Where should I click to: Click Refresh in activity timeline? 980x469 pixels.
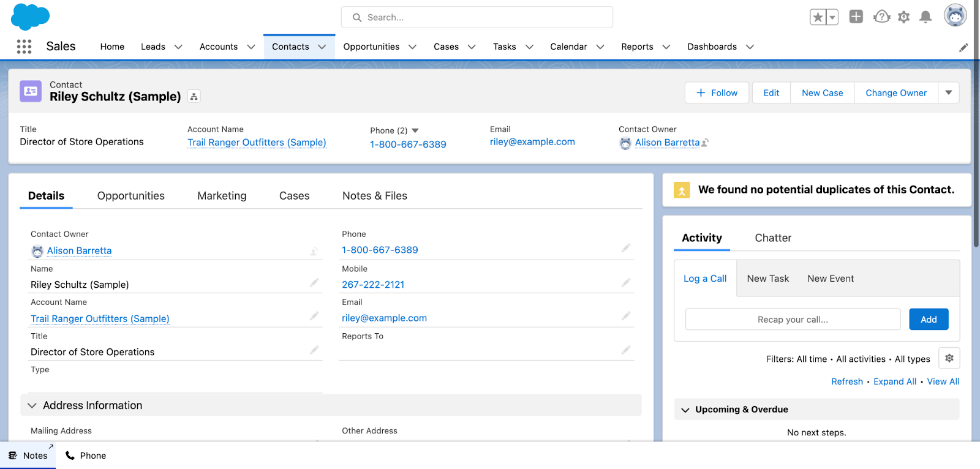847,381
